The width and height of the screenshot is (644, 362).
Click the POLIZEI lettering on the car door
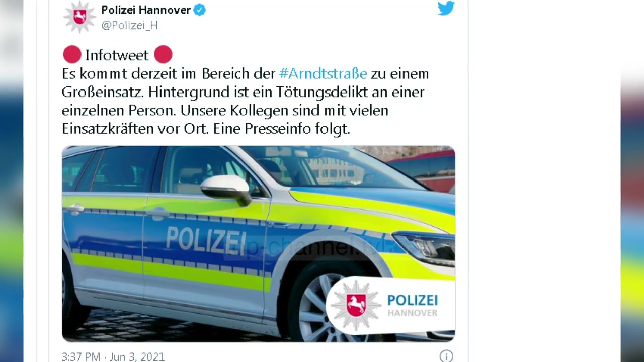tap(206, 240)
